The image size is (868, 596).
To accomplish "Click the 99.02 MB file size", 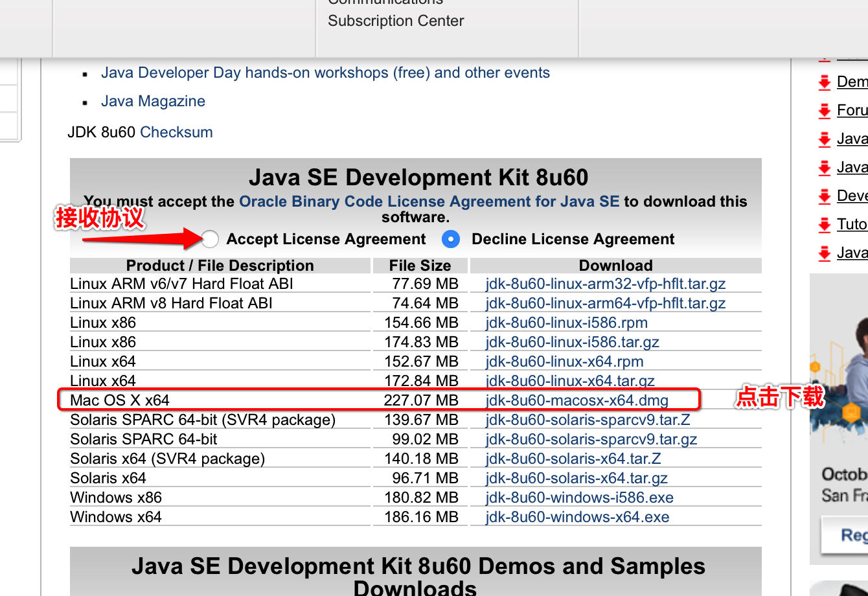I will click(x=425, y=439).
